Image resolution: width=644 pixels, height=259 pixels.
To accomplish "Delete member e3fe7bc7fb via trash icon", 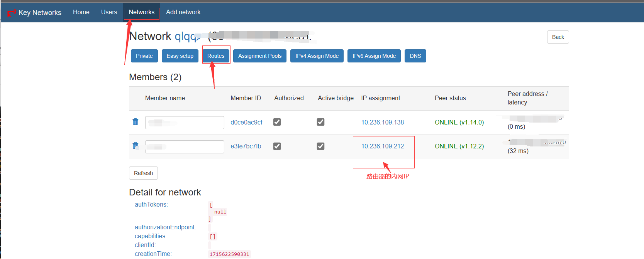I will [136, 146].
